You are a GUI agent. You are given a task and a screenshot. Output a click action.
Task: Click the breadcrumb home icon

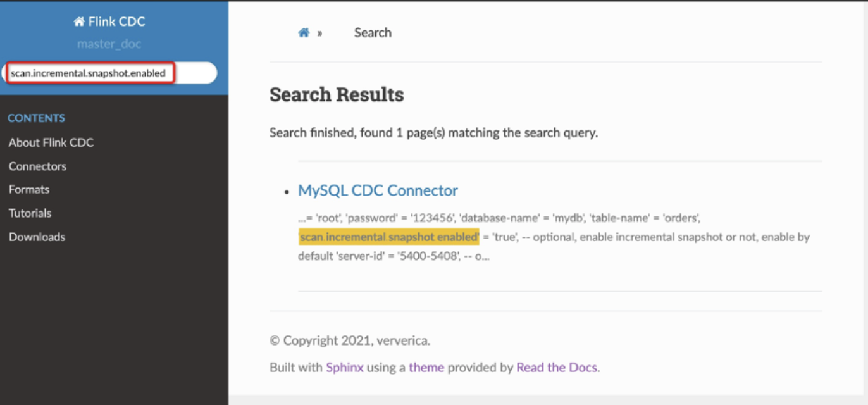[304, 33]
